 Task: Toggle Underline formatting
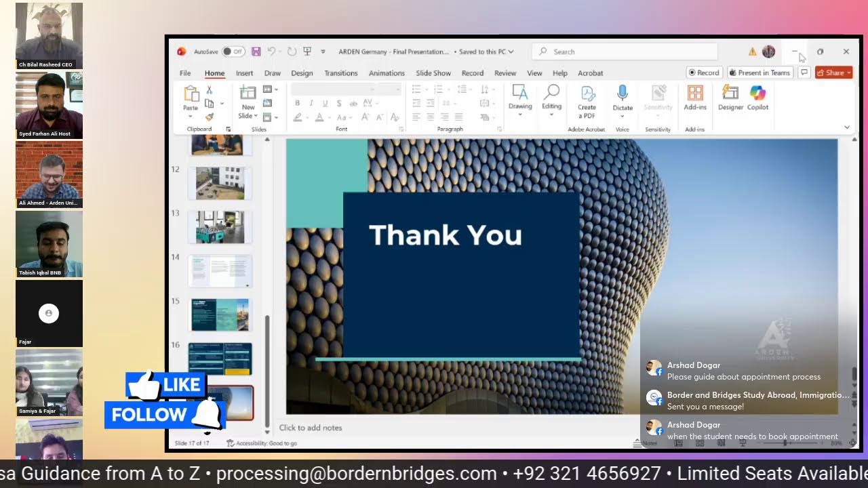[325, 103]
